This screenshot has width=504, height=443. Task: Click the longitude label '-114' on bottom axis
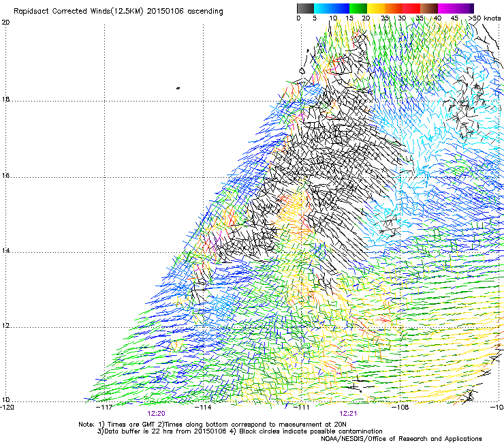(x=203, y=407)
